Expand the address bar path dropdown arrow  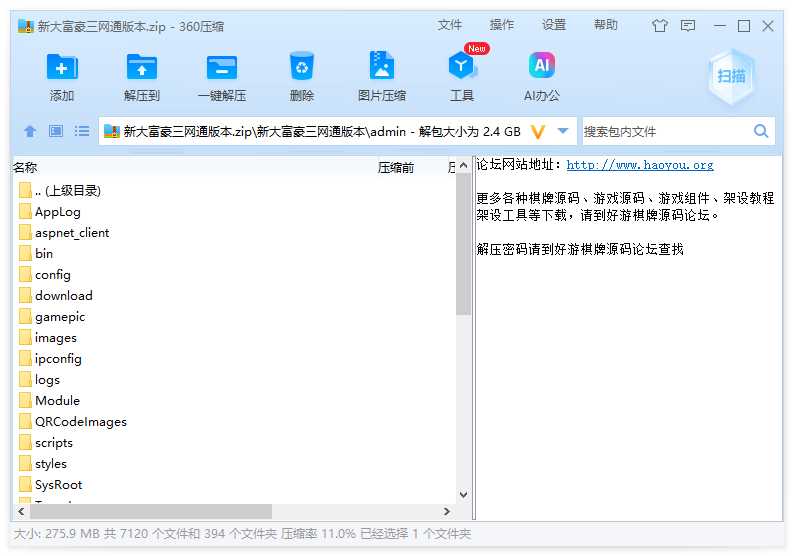(563, 131)
